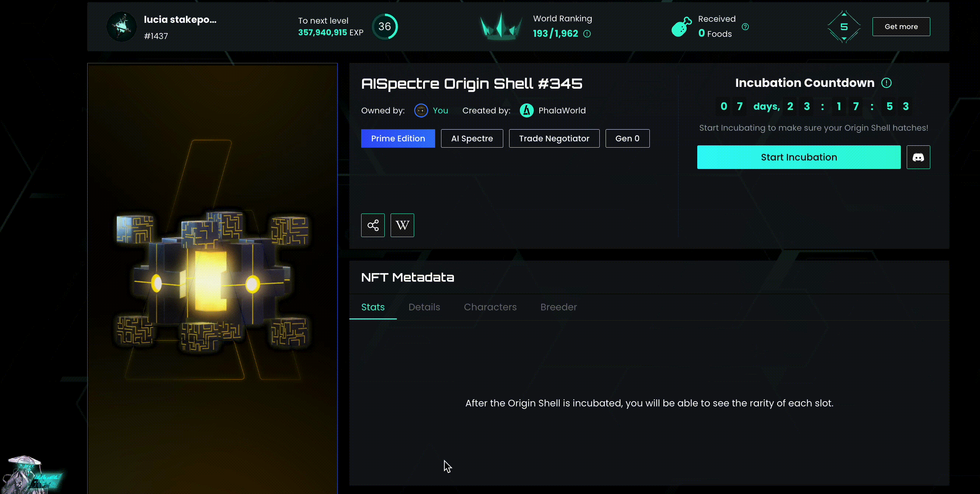
Task: Click the share icon button
Action: [x=373, y=225]
